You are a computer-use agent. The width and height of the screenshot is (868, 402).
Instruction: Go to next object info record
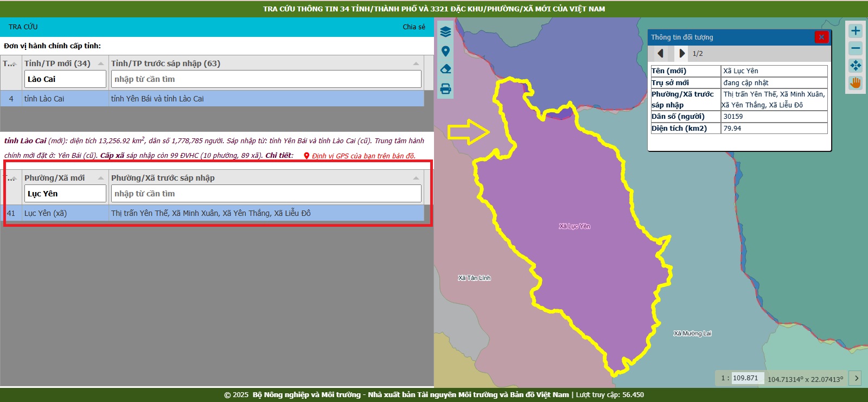coord(682,53)
